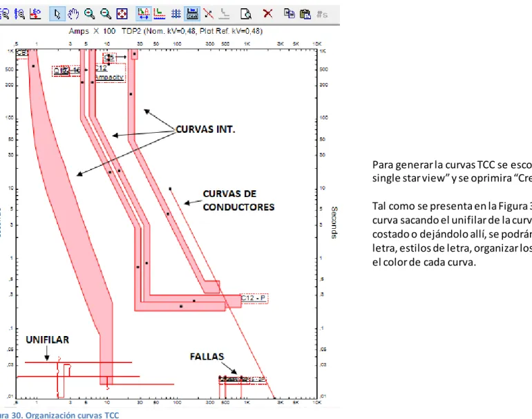532x419 pixels.
Task: Click the fault labels cluster near bottom axis
Action: 243,380
